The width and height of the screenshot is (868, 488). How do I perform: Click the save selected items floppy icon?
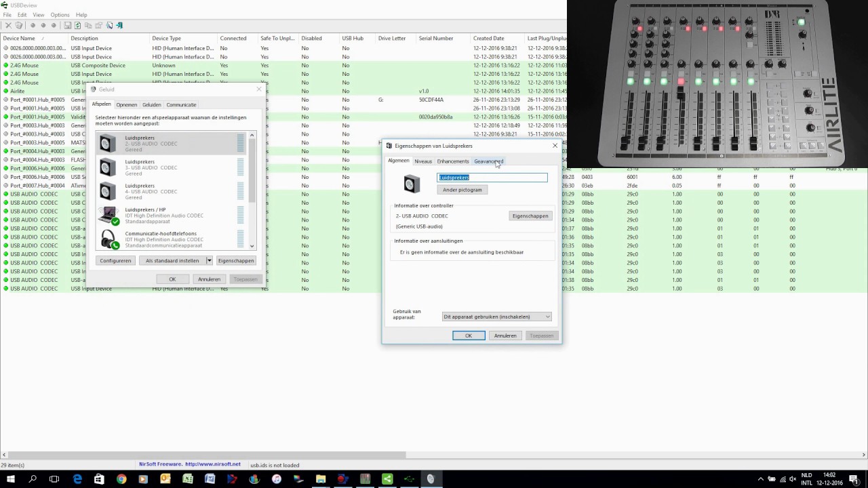tap(67, 25)
